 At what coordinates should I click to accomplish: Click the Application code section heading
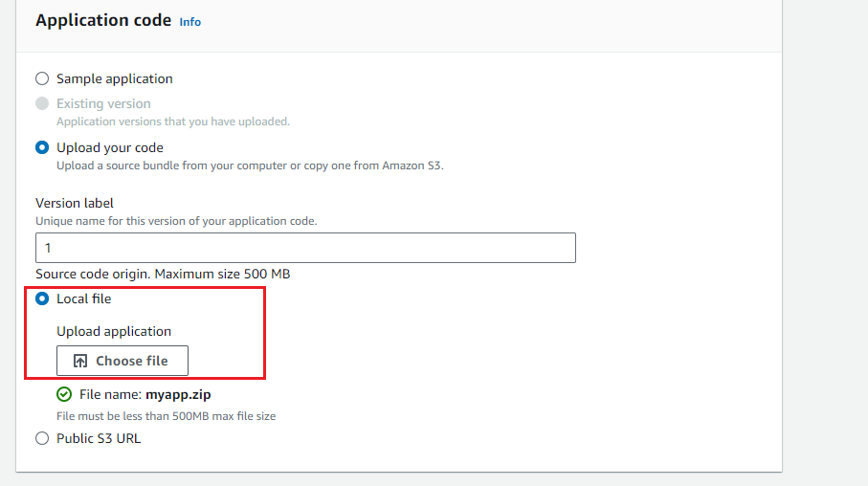103,20
